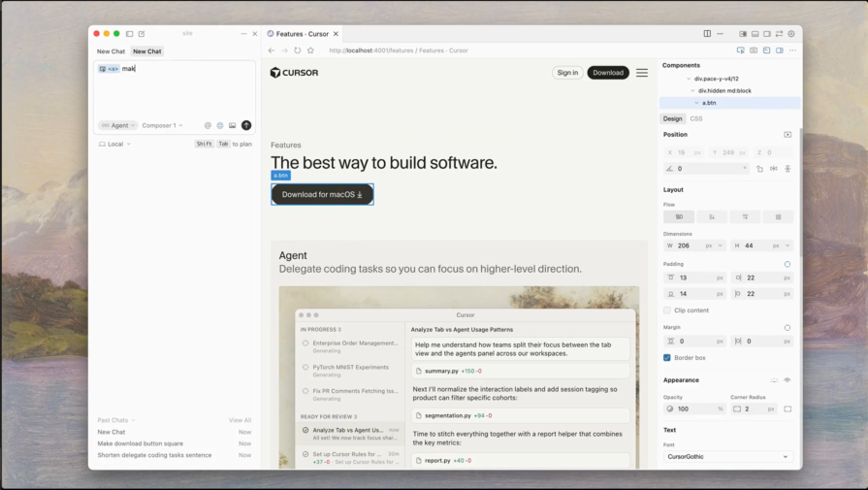
Task: Click the Download for macOS button
Action: click(322, 194)
